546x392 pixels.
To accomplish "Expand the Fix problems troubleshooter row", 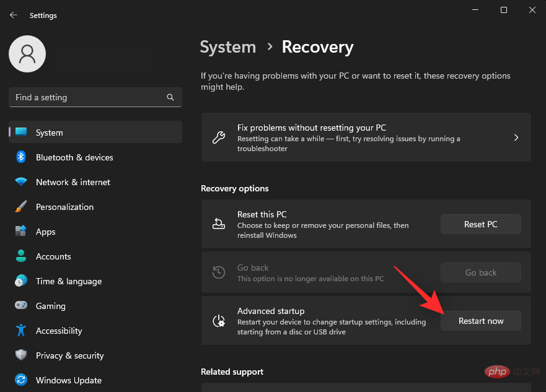I will click(516, 137).
